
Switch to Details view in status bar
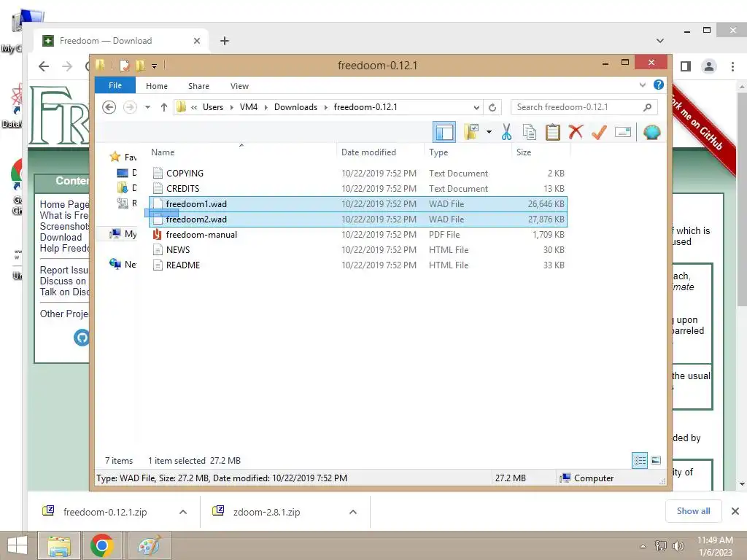[x=640, y=460]
